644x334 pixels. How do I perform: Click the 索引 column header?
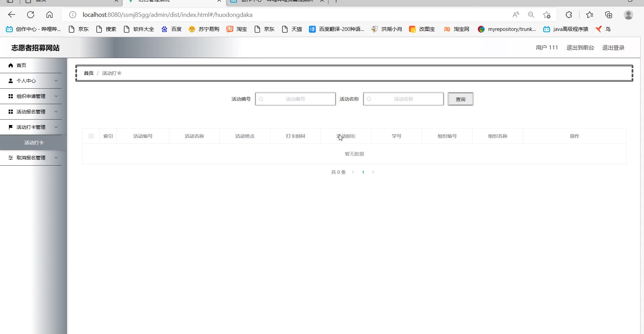pyautogui.click(x=108, y=136)
